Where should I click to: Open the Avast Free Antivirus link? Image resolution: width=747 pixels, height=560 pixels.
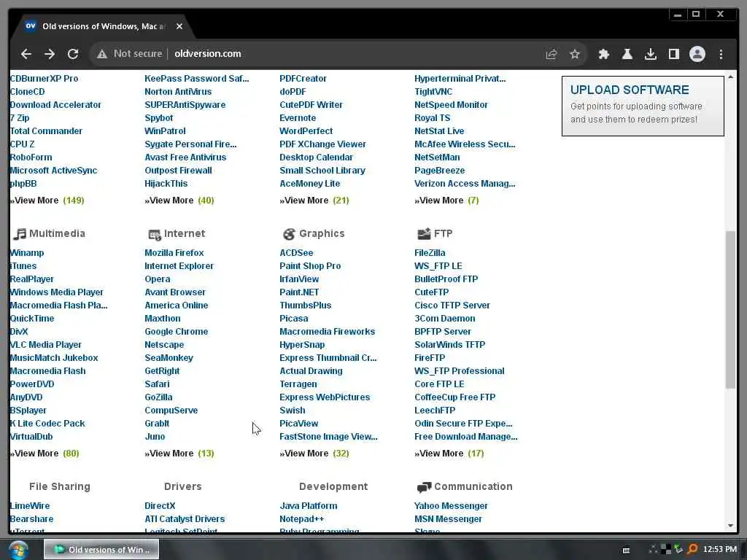tap(185, 157)
